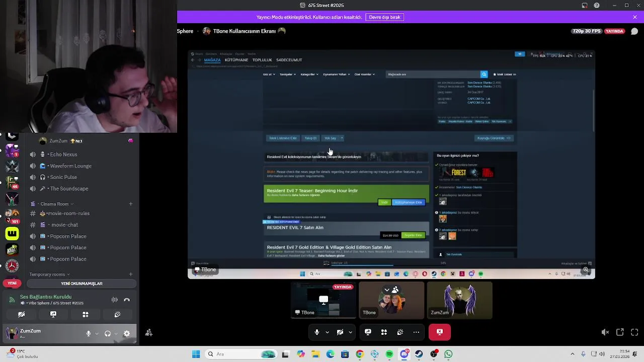644x362 pixels.
Task: Turn on camera in voice panel
Action: [21, 314]
